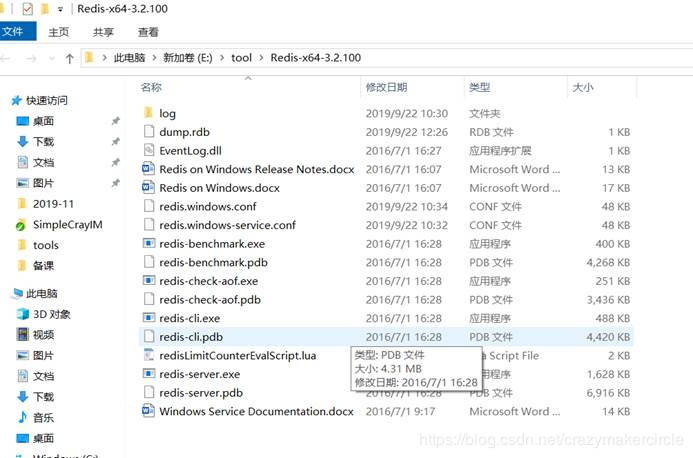Expand the chevron after tool in address bar

[261, 58]
